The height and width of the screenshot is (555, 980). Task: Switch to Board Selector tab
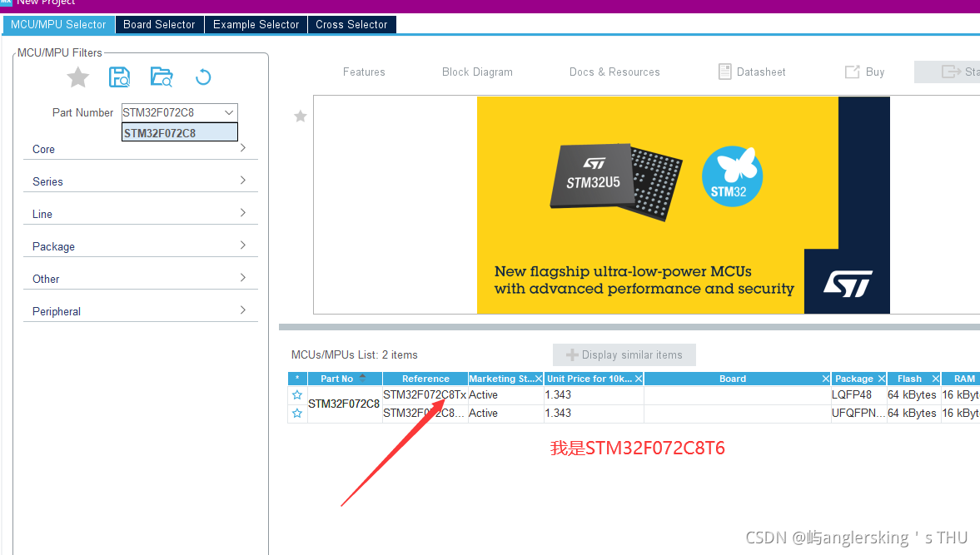point(159,24)
